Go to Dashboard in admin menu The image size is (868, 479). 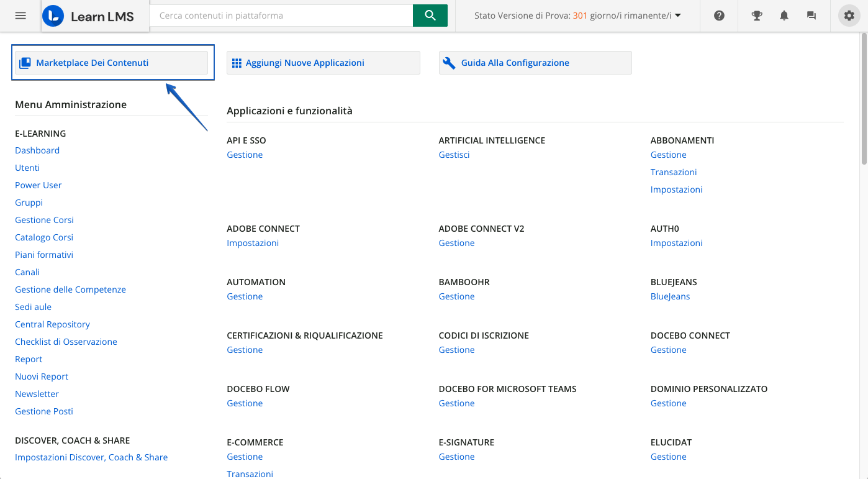pyautogui.click(x=37, y=150)
